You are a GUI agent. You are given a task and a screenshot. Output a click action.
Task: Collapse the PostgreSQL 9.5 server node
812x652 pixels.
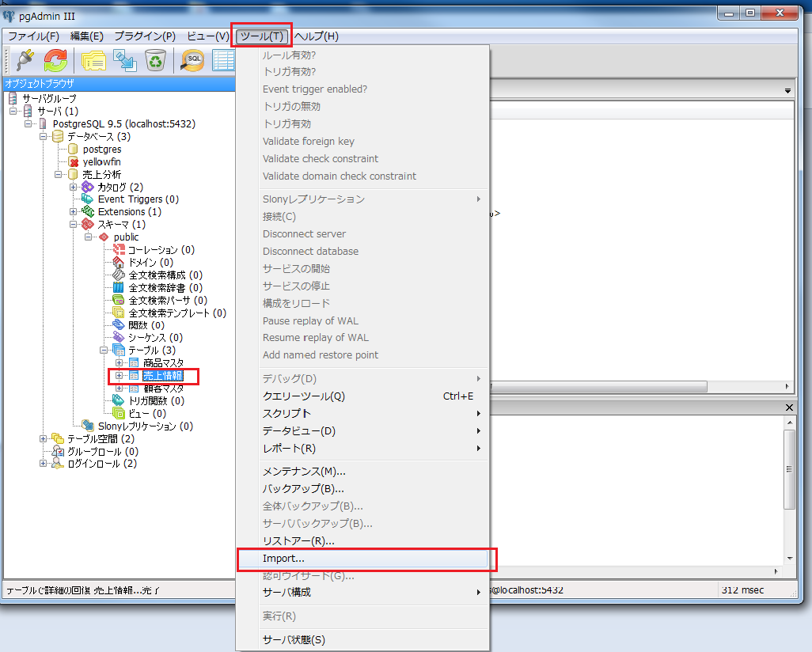pos(28,123)
